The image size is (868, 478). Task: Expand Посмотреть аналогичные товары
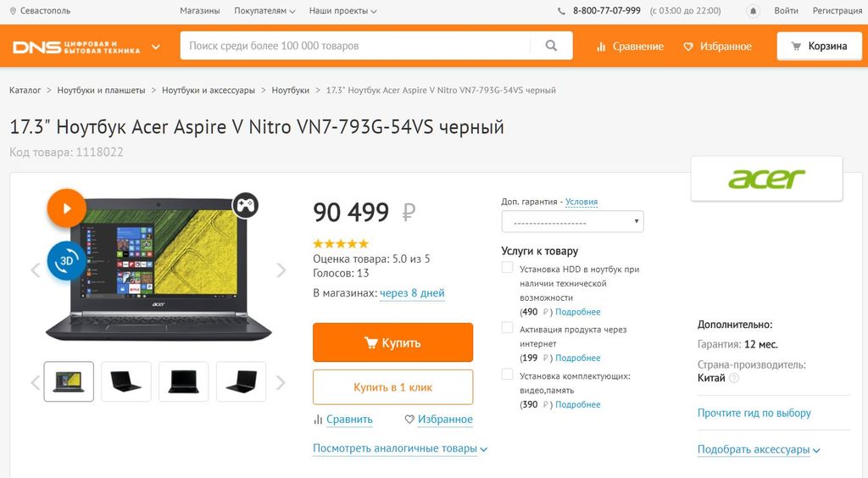pyautogui.click(x=400, y=448)
